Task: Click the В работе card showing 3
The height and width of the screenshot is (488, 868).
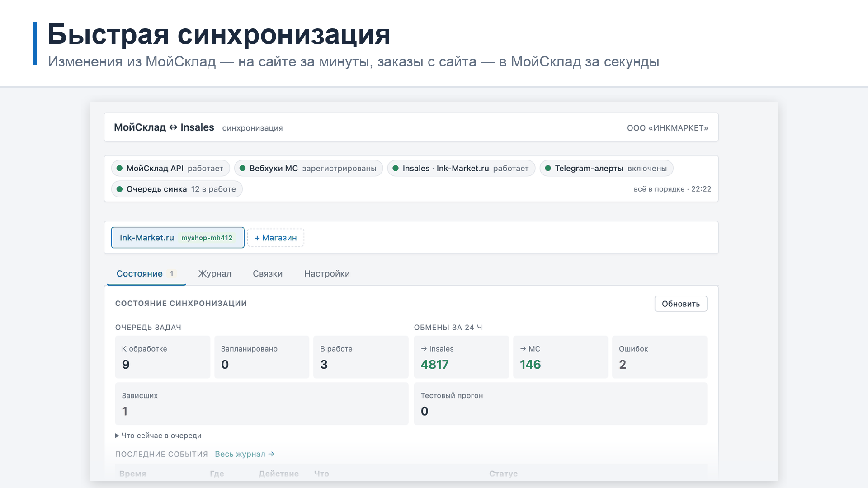Action: 361,357
